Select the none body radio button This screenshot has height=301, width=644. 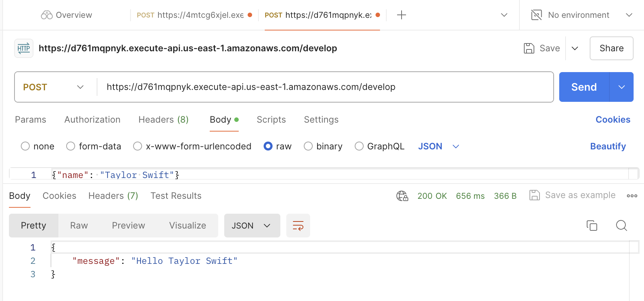pyautogui.click(x=25, y=146)
